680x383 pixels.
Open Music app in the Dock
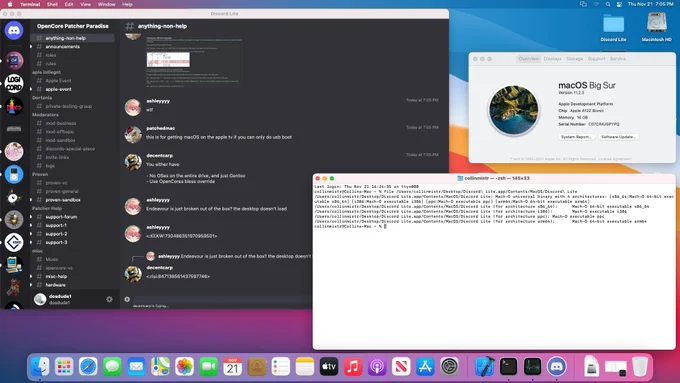click(x=353, y=367)
